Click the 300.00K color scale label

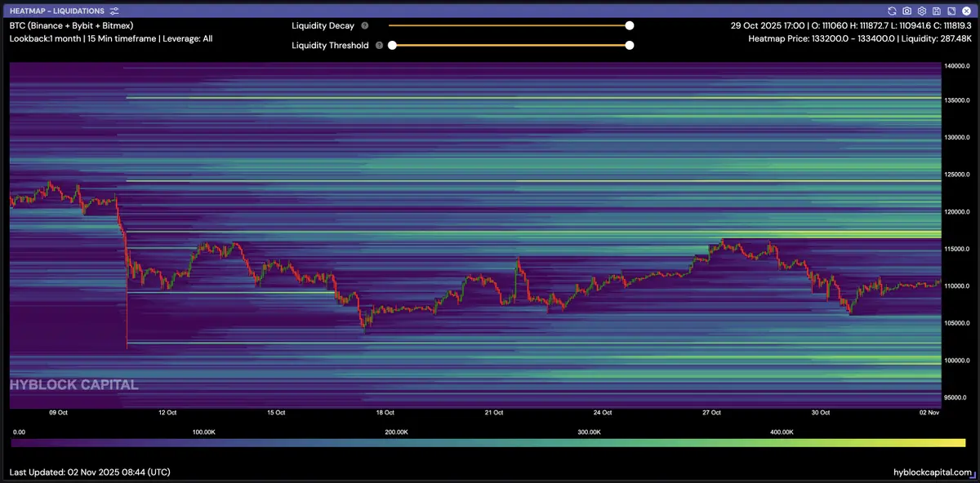[x=587, y=432]
